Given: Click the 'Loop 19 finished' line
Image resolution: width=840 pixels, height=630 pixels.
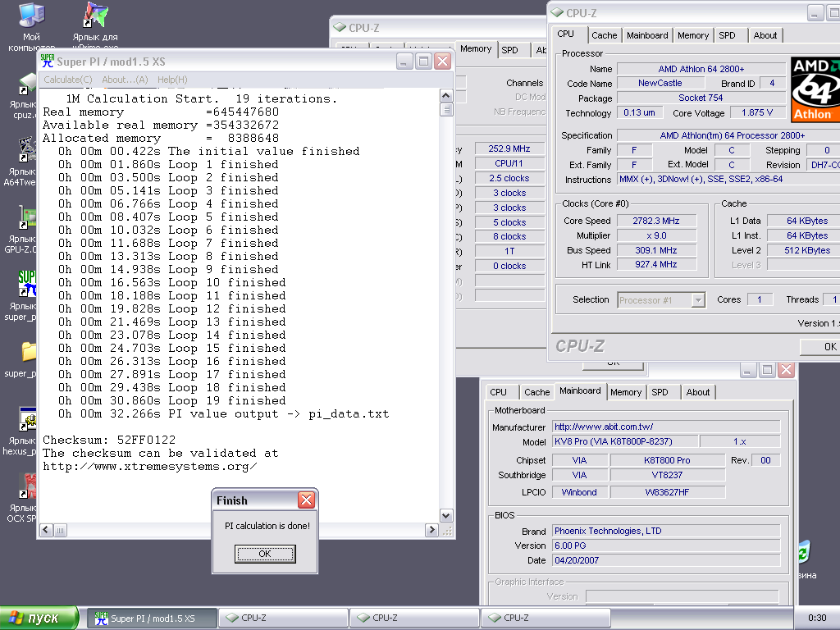Looking at the screenshot, I should (172, 400).
